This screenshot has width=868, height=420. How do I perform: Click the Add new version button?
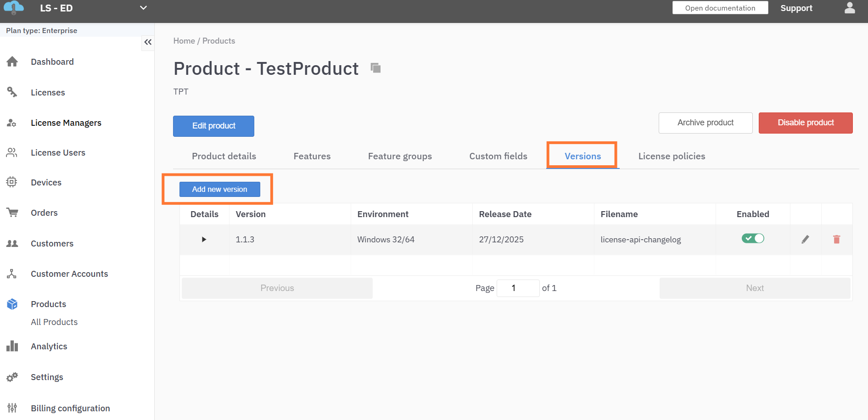pyautogui.click(x=219, y=189)
